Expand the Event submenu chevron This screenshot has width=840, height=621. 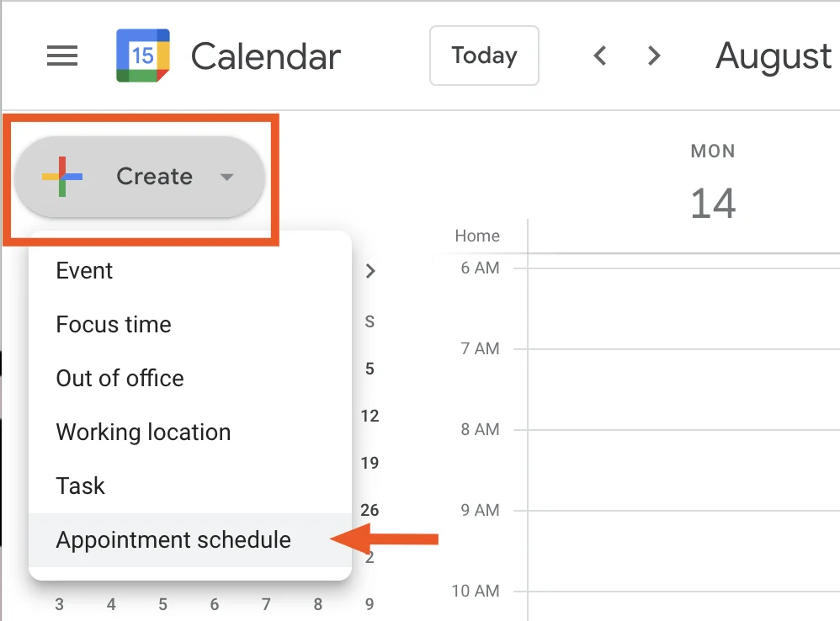pyautogui.click(x=370, y=271)
